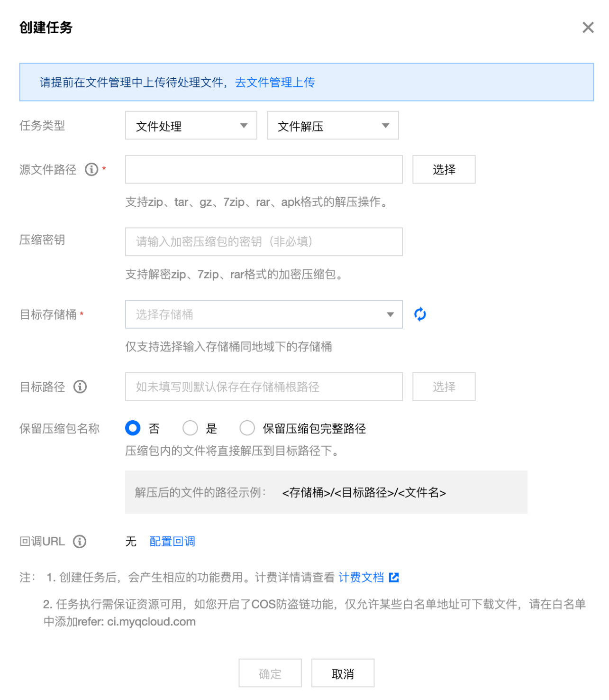Expand the 选择存储桶 dropdown
609x700 pixels.
[264, 314]
